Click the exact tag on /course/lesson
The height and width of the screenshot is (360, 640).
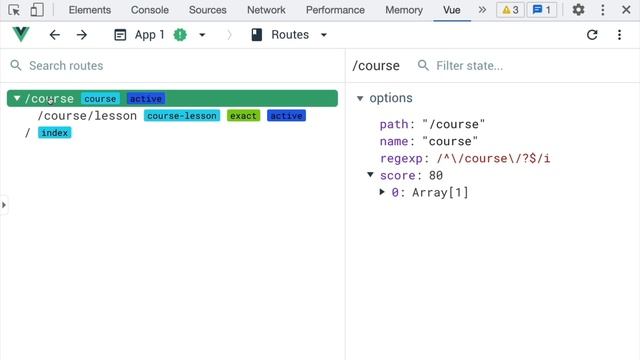click(x=243, y=116)
